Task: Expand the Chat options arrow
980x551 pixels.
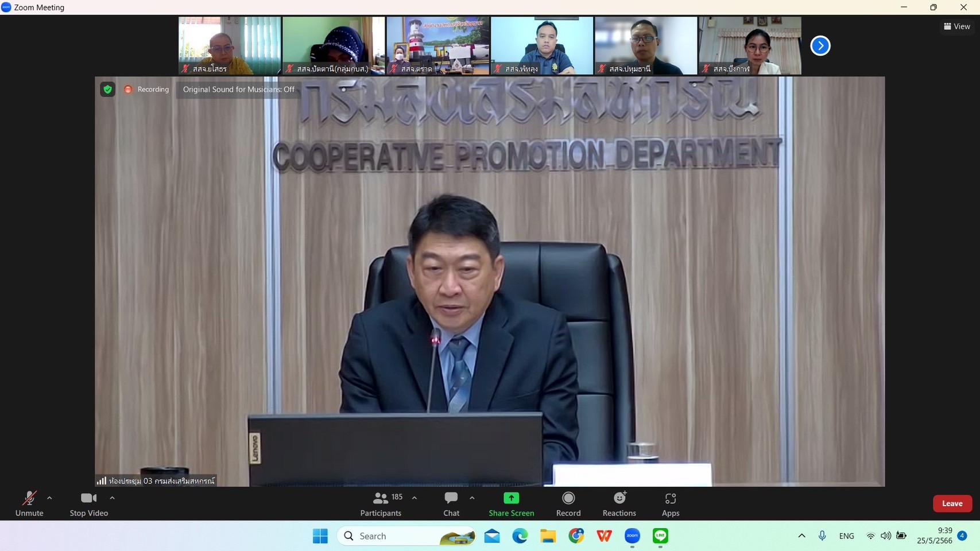Action: point(472,498)
